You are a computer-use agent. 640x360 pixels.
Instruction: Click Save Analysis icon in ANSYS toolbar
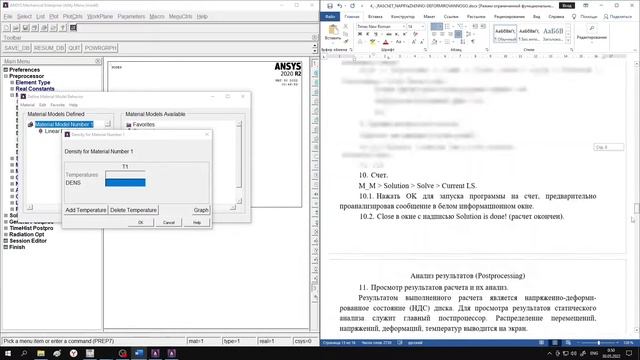(x=26, y=28)
